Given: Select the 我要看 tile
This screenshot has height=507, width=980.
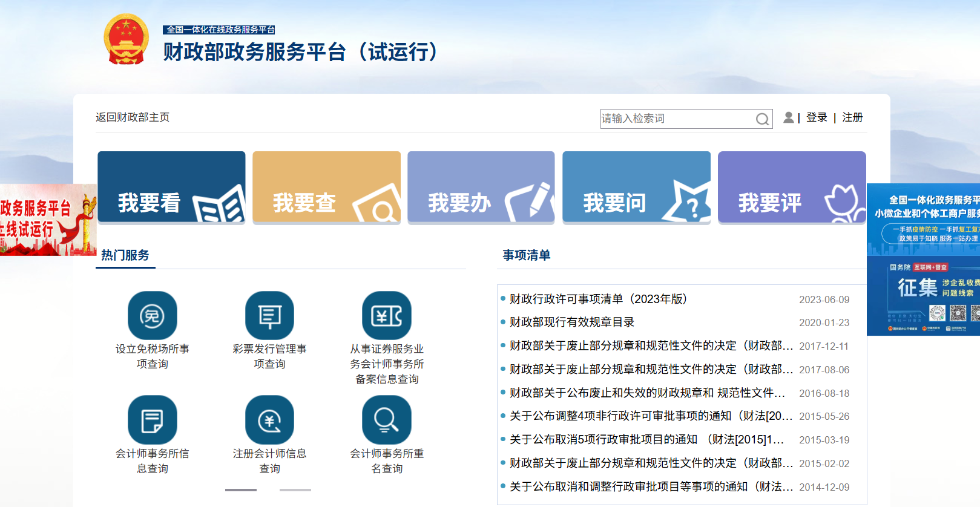Looking at the screenshot, I should tap(171, 187).
